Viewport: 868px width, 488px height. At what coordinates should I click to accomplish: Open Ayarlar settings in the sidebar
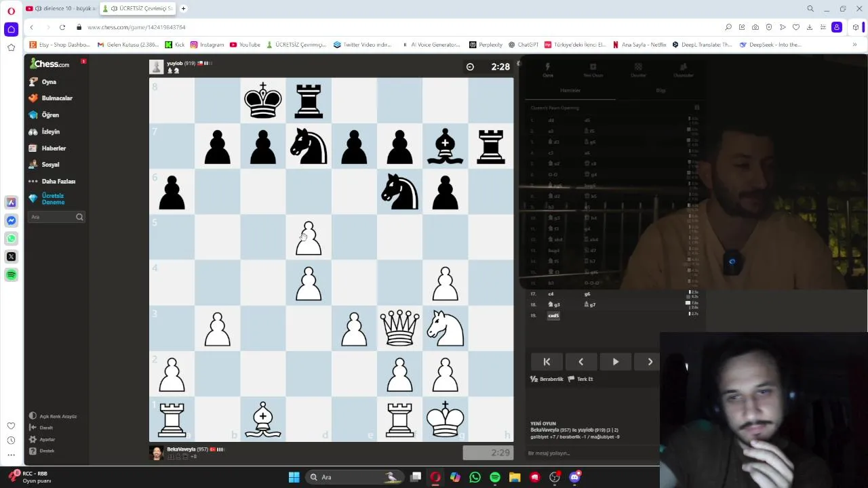(42, 439)
